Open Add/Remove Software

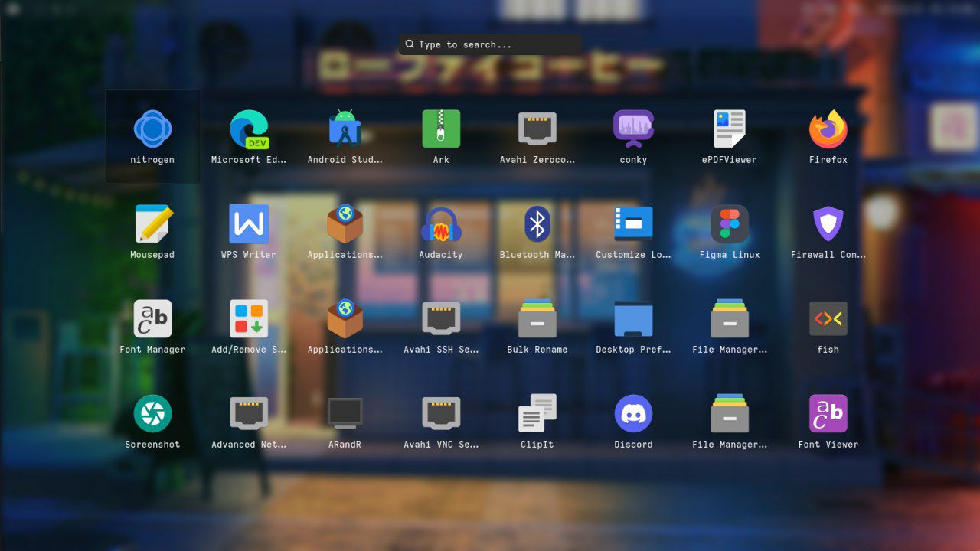point(249,326)
